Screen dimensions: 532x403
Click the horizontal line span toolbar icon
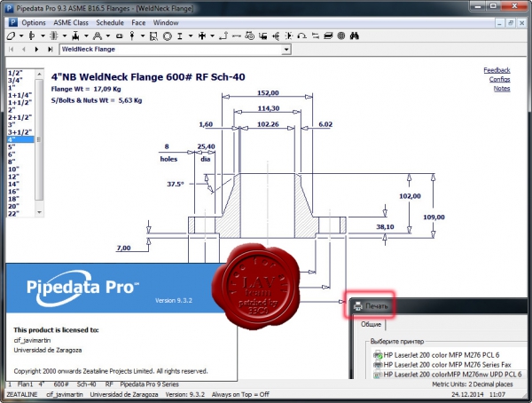(237, 36)
